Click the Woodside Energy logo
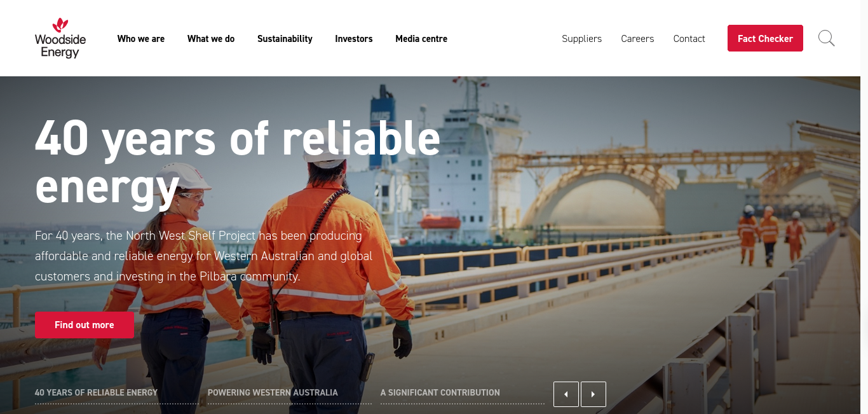This screenshot has width=868, height=414. (60, 38)
